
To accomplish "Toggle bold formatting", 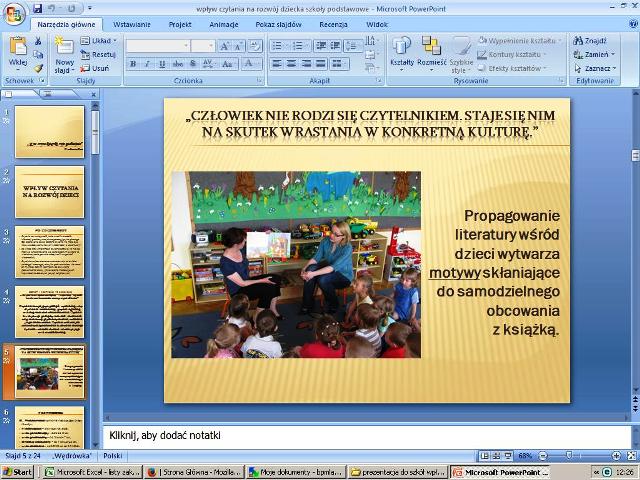I will coord(133,64).
